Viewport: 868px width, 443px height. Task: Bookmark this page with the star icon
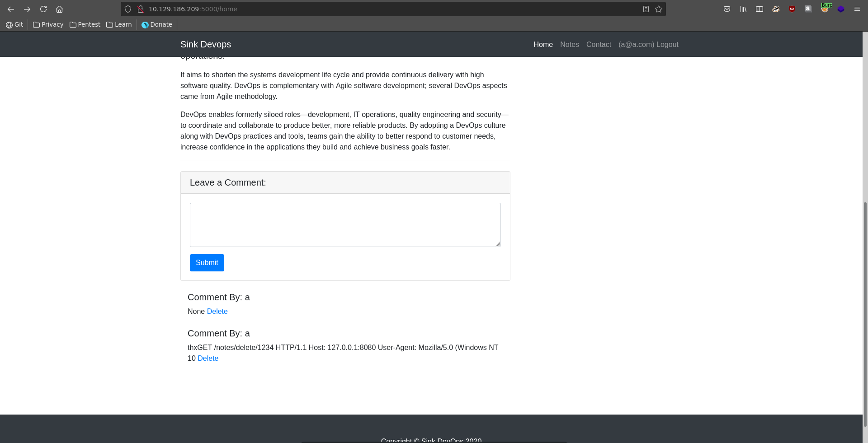pyautogui.click(x=659, y=9)
